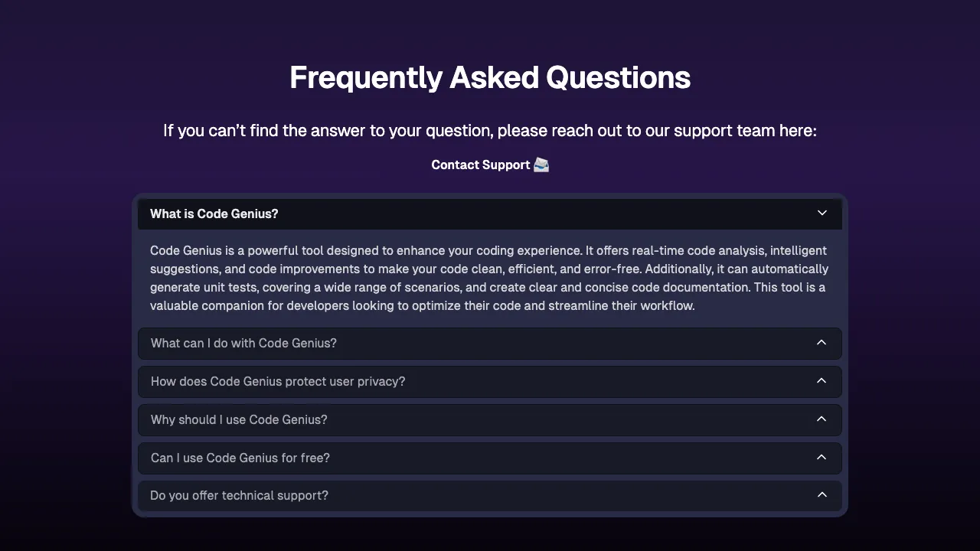980x551 pixels.
Task: Expand 'What can I do with Code Genius?'
Action: point(489,343)
